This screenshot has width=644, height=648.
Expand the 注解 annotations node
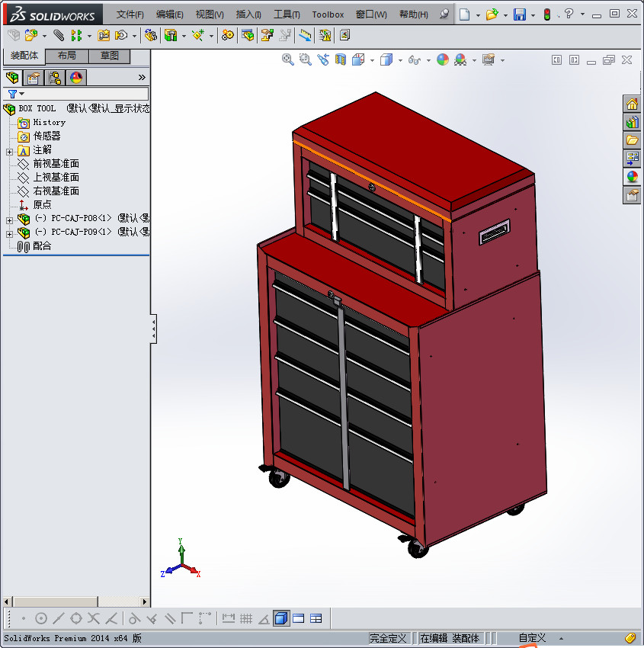tap(9, 152)
